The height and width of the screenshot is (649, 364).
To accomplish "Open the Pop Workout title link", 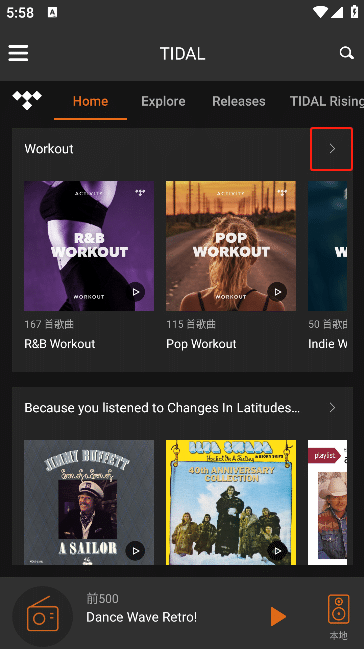I will tap(201, 344).
